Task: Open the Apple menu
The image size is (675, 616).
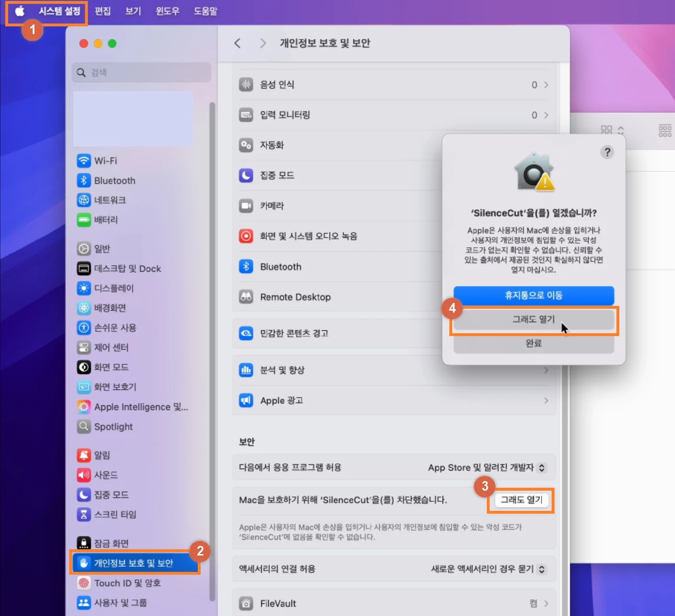Action: point(19,11)
